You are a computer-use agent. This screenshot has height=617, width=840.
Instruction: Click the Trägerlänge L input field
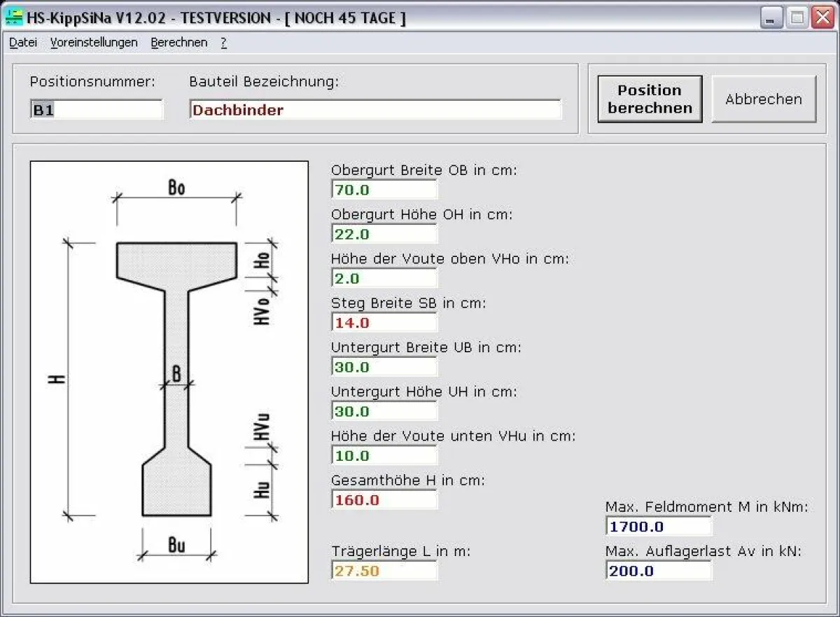click(x=384, y=571)
